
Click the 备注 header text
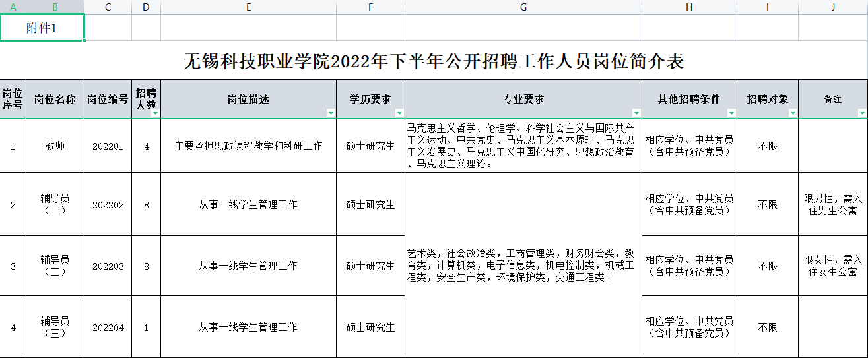pyautogui.click(x=833, y=100)
